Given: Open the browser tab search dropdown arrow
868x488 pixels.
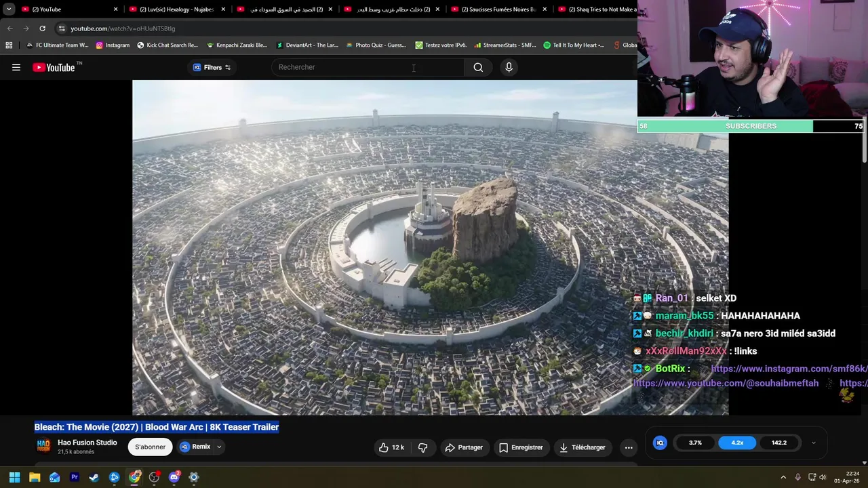Looking at the screenshot, I should pos(9,9).
